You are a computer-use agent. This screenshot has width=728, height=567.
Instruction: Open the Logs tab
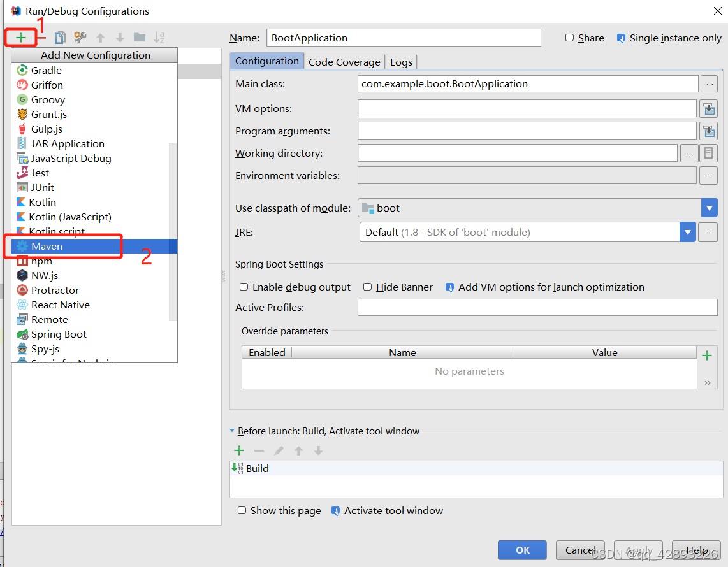pyautogui.click(x=401, y=62)
